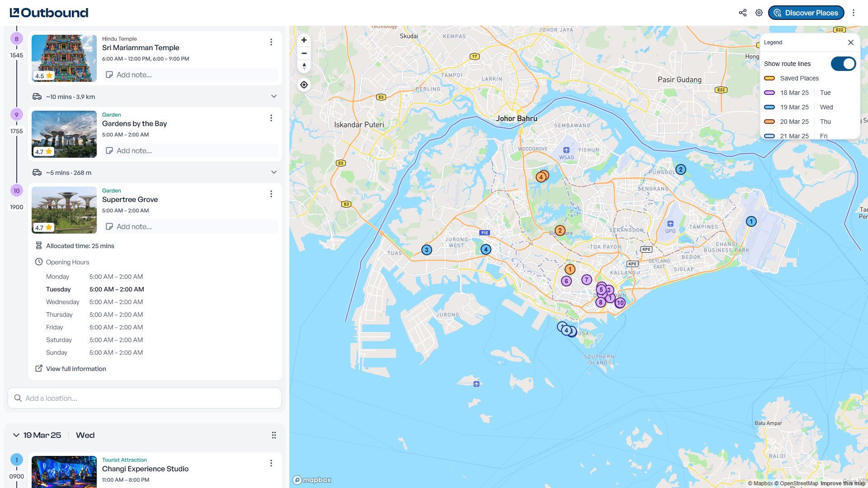Click the OpenStreetMap attribution link
Viewport: 868px width, 488px height.
click(x=796, y=483)
